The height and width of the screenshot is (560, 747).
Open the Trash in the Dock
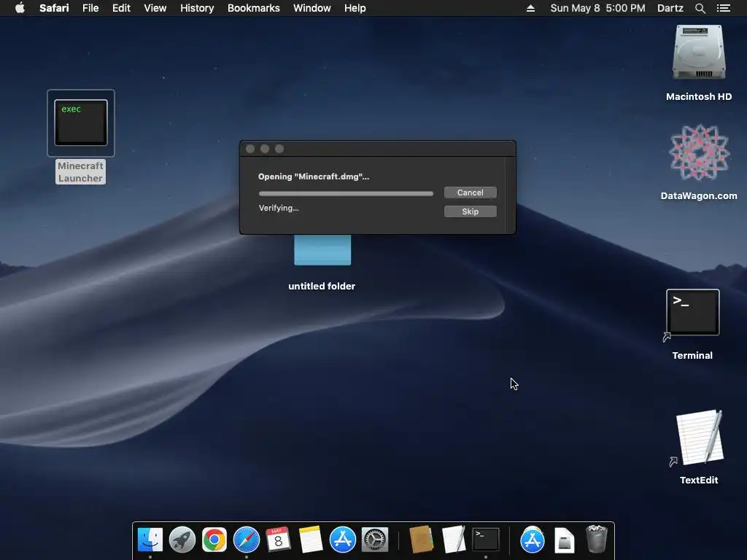(597, 540)
